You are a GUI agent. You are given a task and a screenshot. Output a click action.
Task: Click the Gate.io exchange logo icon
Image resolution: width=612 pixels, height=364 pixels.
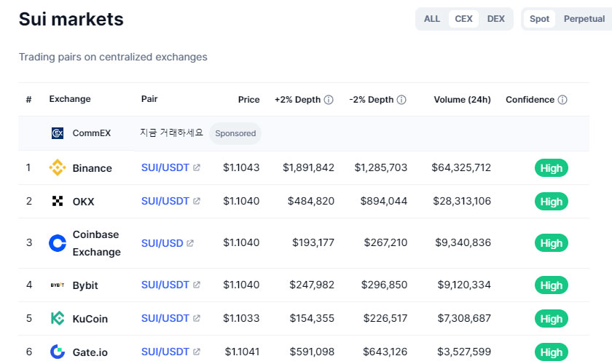pyautogui.click(x=58, y=352)
